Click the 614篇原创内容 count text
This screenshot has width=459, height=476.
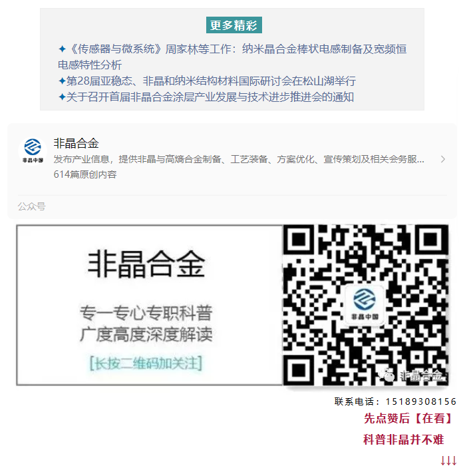(x=85, y=174)
